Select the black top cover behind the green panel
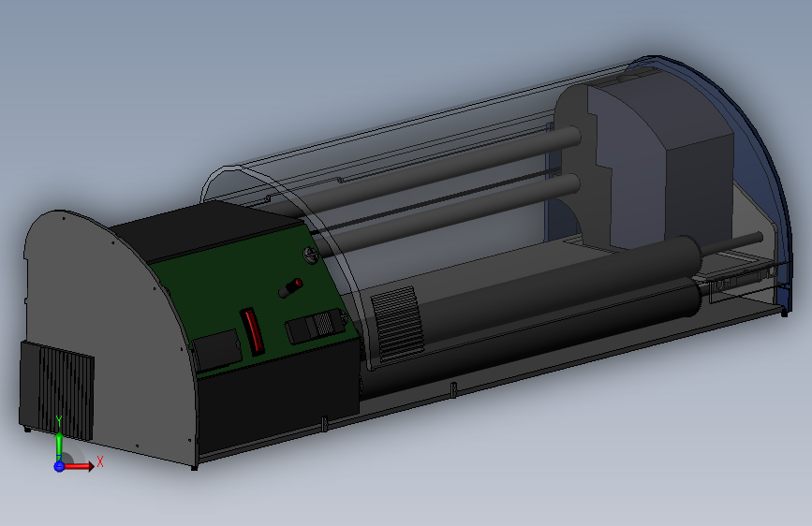 tap(207, 228)
